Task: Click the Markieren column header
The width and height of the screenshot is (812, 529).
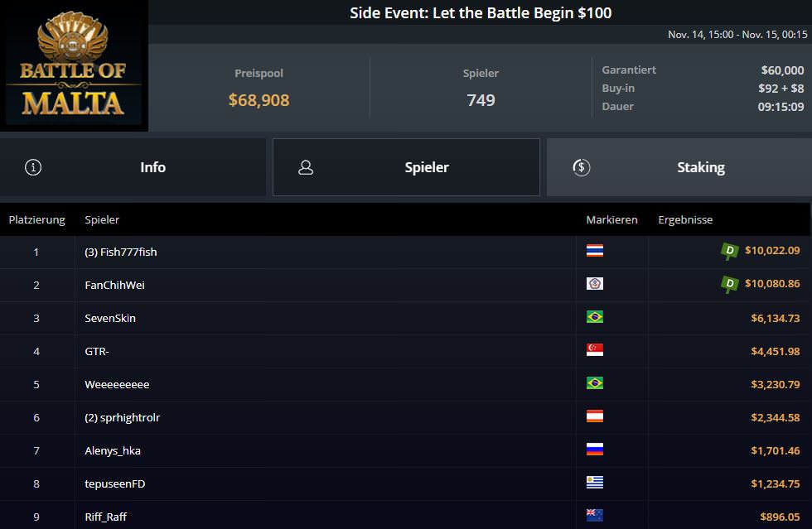Action: pyautogui.click(x=611, y=219)
